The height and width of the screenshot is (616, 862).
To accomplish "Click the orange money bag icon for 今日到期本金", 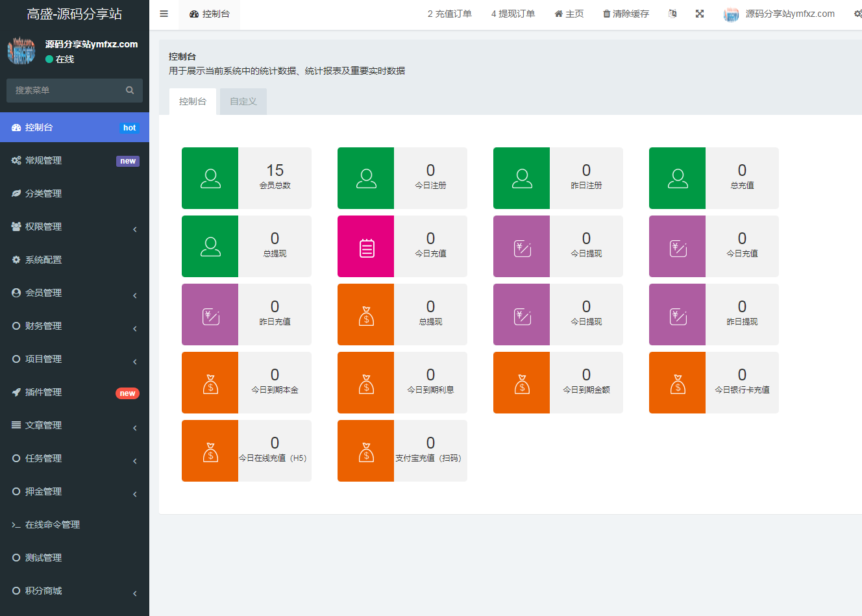I will (x=210, y=384).
